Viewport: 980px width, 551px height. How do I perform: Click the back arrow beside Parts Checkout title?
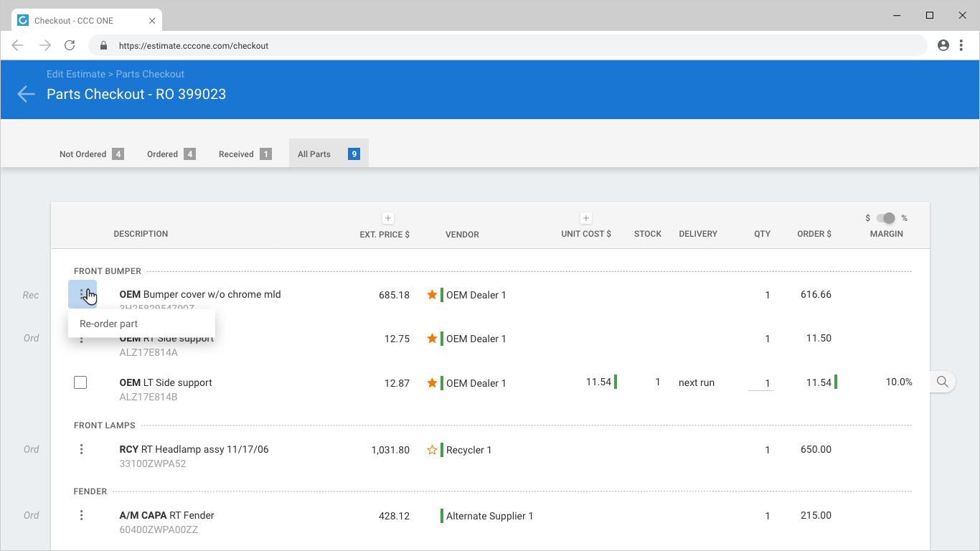(x=26, y=94)
